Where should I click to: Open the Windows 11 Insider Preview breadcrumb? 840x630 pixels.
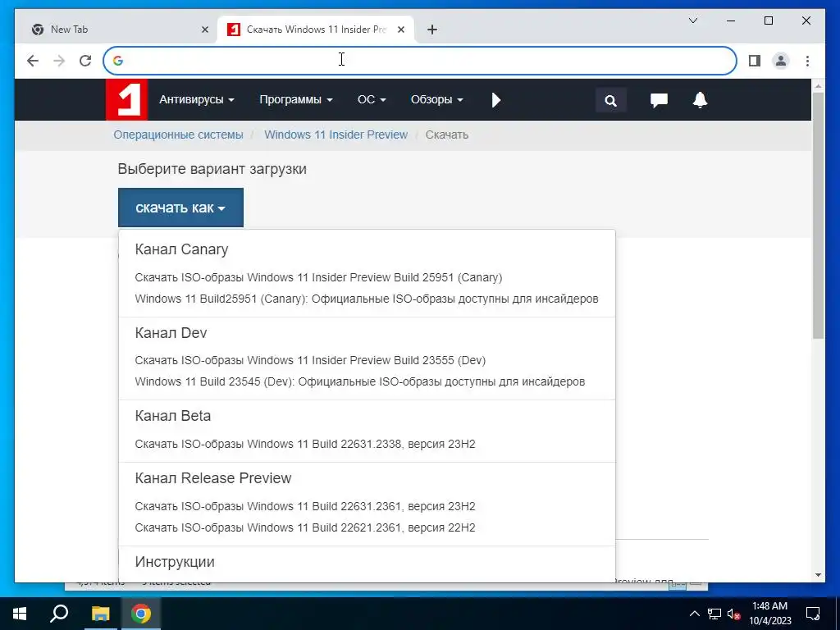coord(336,135)
